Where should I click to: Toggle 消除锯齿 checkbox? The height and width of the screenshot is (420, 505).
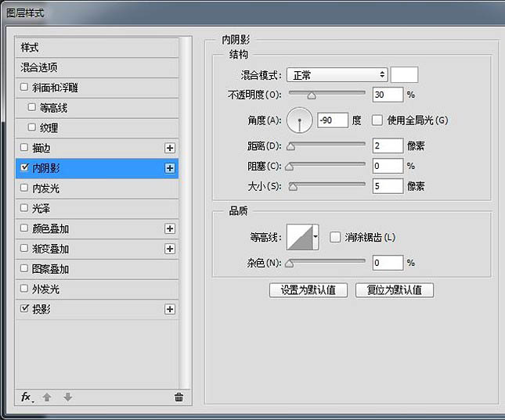(335, 237)
